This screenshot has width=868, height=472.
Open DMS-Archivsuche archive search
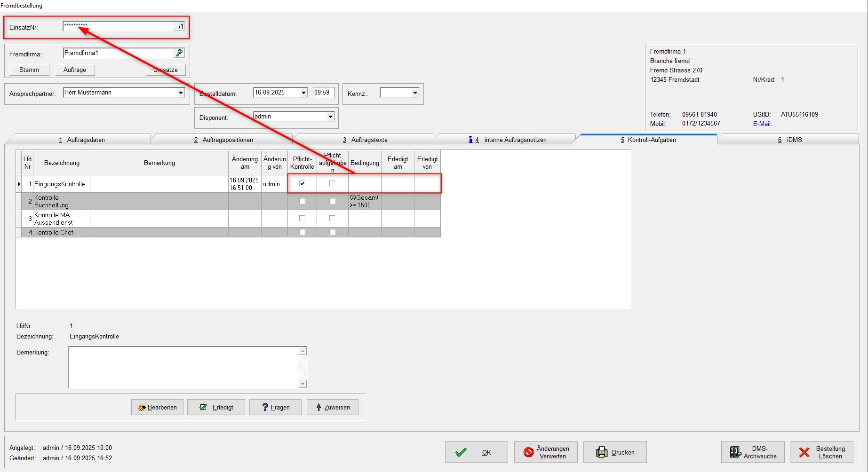(753, 452)
